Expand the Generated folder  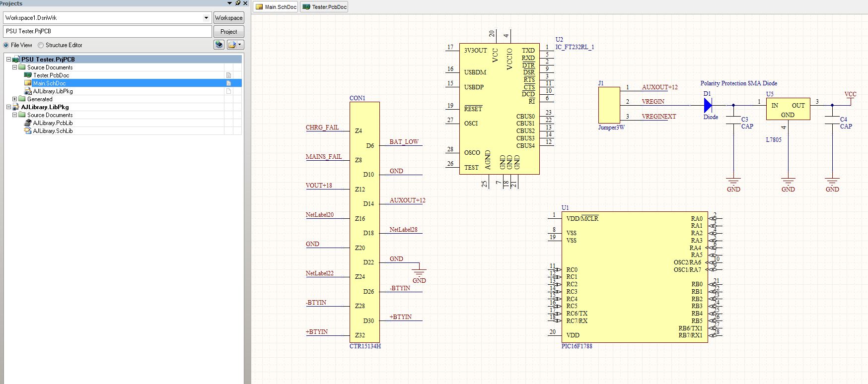coord(14,99)
